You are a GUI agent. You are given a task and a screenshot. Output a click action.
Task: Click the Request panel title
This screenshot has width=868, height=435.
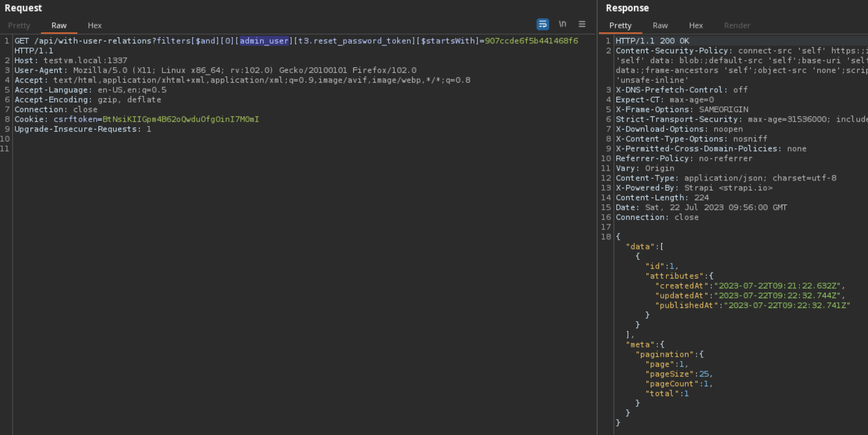(23, 8)
